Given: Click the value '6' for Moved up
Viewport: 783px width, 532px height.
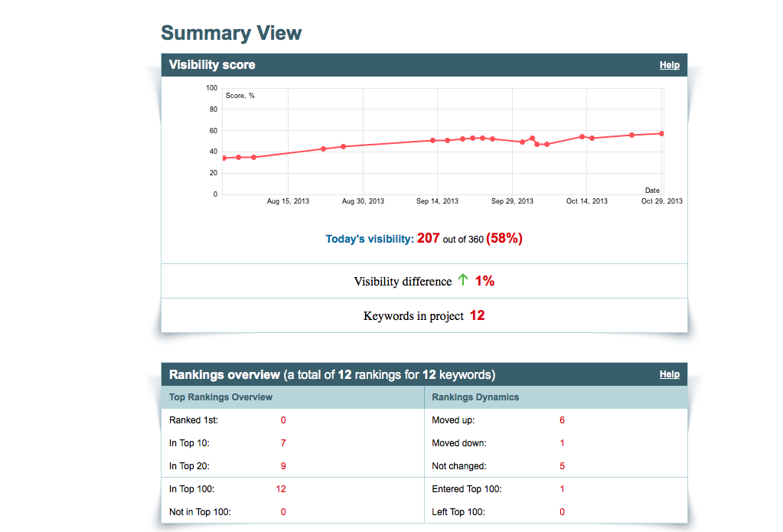Looking at the screenshot, I should point(562,420).
